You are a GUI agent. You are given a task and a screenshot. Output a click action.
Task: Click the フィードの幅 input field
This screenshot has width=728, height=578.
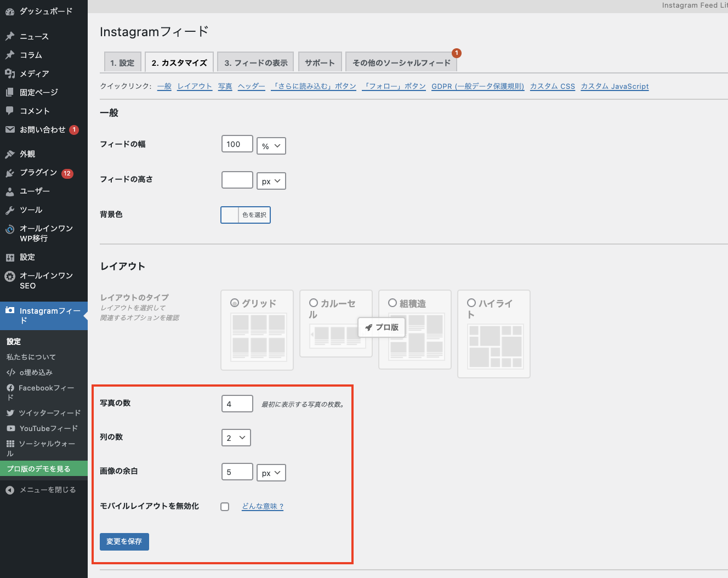pos(237,144)
